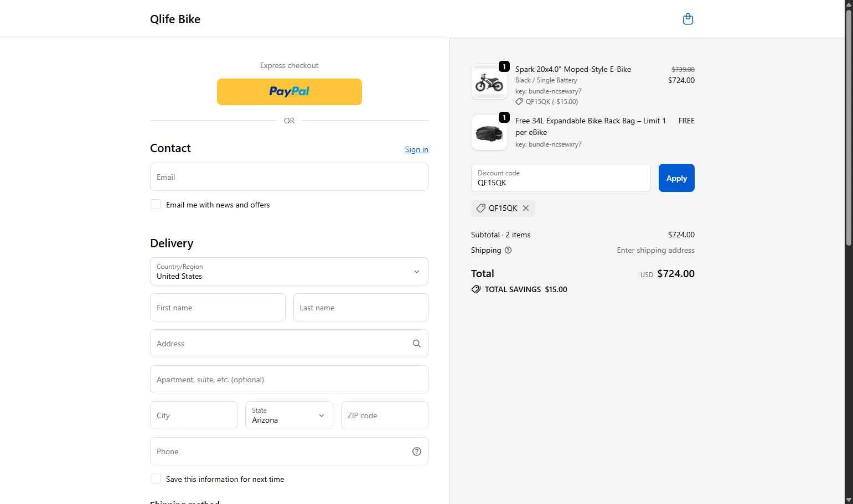Open the shopping bag cart icon
Image resolution: width=853 pixels, height=504 pixels.
[x=688, y=19]
